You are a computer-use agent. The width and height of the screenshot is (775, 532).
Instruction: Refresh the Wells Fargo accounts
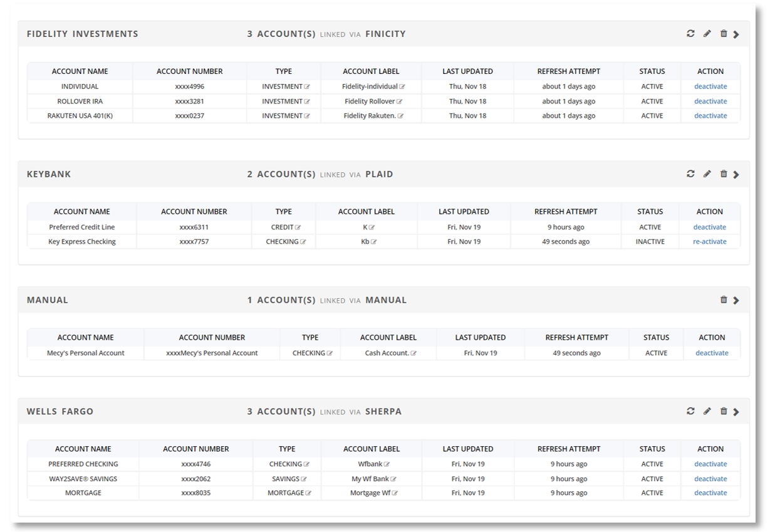[690, 412]
